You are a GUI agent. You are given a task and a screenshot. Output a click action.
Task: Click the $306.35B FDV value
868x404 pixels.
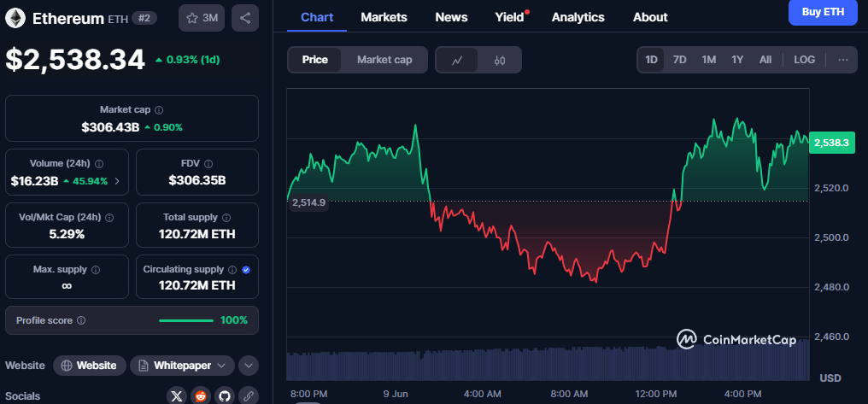197,180
